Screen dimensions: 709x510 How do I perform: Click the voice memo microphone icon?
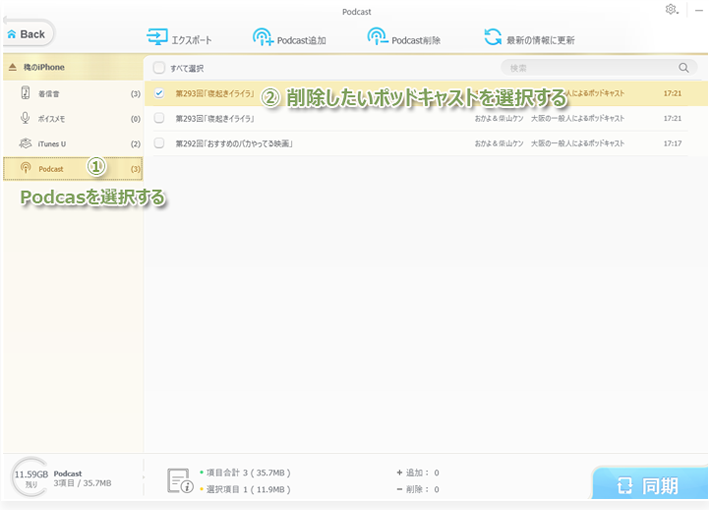point(25,118)
